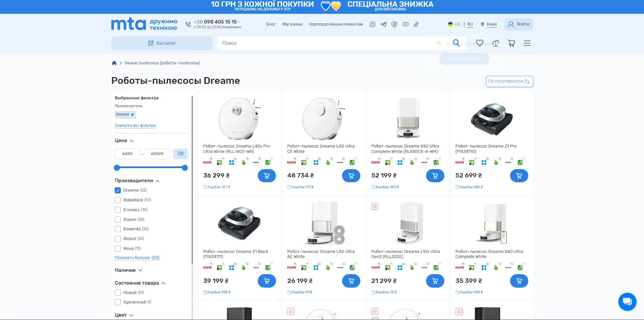Add Dreame L40 Ultra CE White to cart
Screen dimensions: 644x320
(351, 176)
